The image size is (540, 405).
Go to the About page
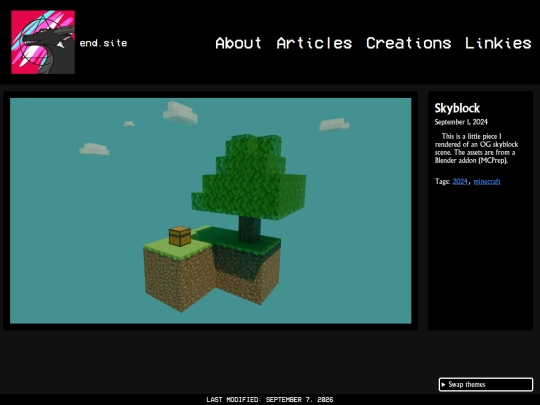238,43
